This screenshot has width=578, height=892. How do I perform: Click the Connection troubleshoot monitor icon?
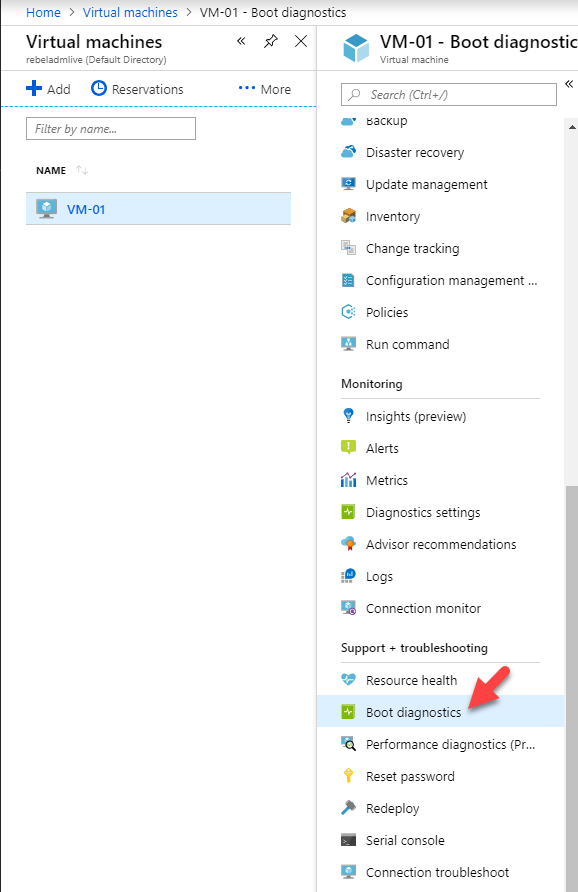pos(348,872)
